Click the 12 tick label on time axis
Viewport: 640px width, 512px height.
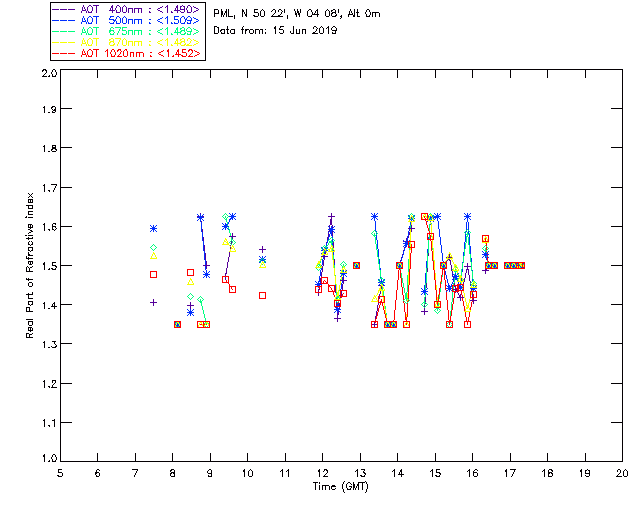(322, 474)
